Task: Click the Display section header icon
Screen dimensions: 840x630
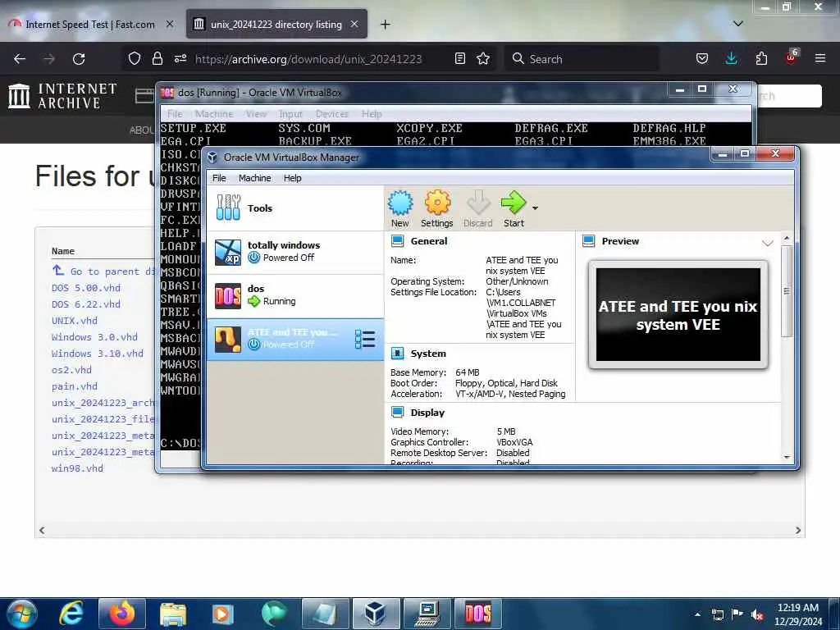Action: point(398,413)
